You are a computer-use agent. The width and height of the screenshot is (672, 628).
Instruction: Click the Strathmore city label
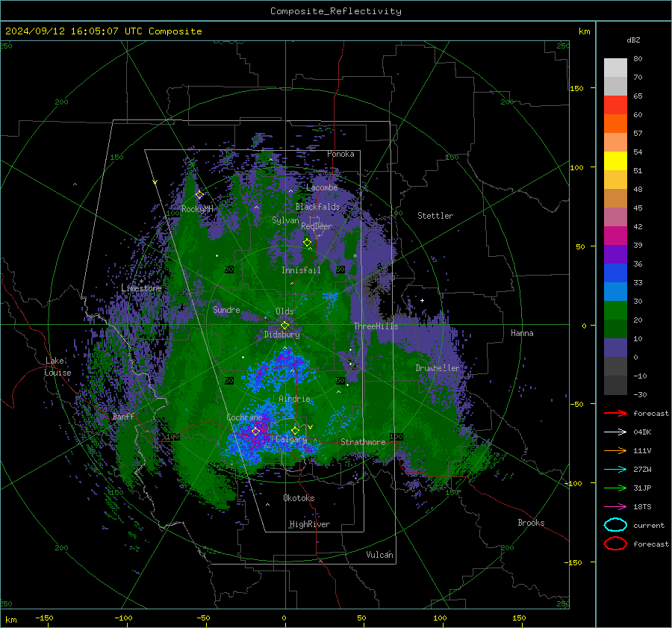click(363, 442)
